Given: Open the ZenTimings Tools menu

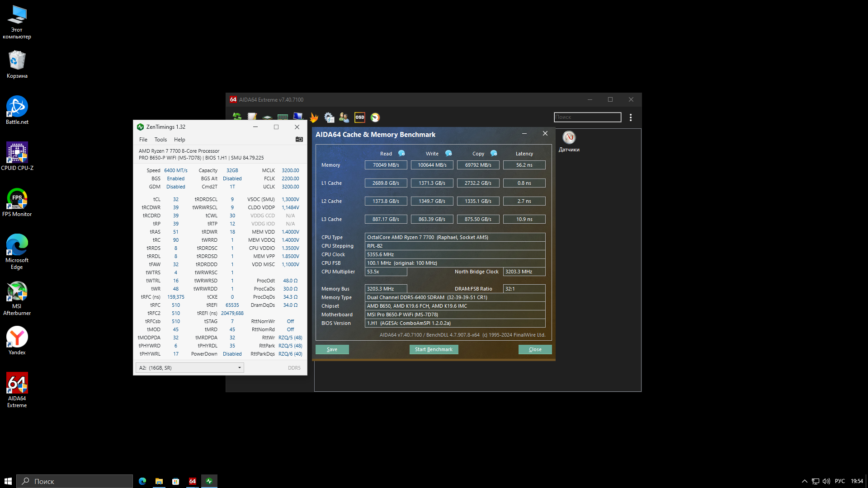Looking at the screenshot, I should [160, 140].
